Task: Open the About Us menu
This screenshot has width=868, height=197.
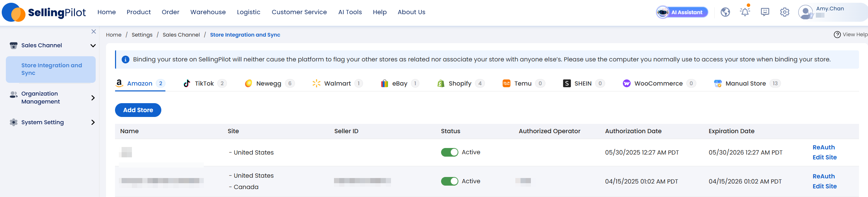Action: coord(411,12)
